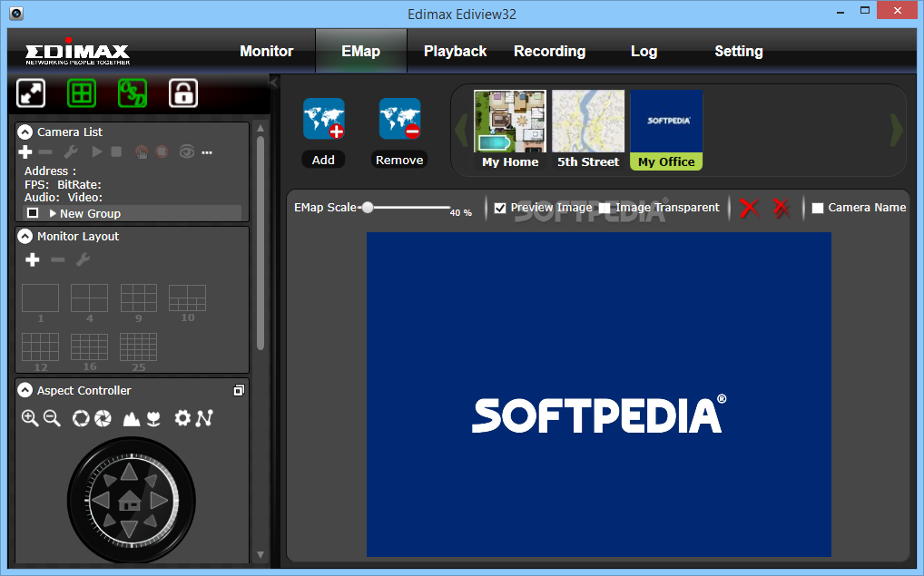The width and height of the screenshot is (924, 576).
Task: Add a camera with Camera List plus icon
Action: click(x=25, y=152)
